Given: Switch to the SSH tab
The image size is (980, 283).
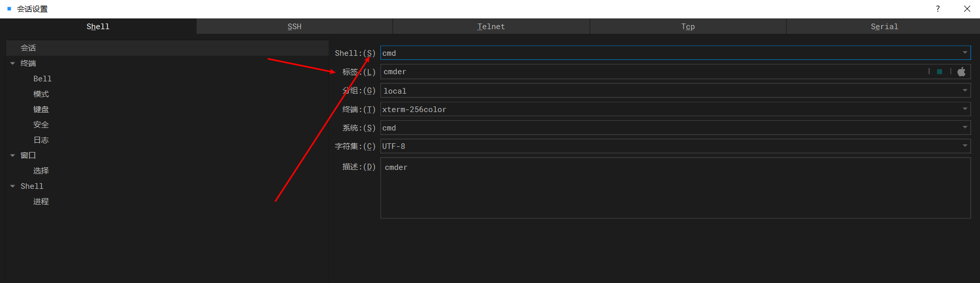Looking at the screenshot, I should click(x=294, y=27).
